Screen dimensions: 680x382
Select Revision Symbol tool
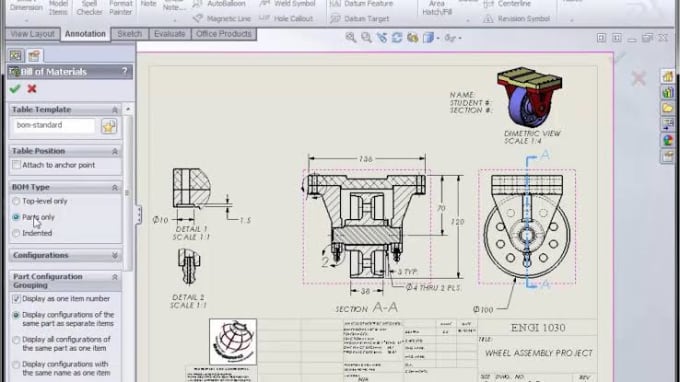coord(517,19)
